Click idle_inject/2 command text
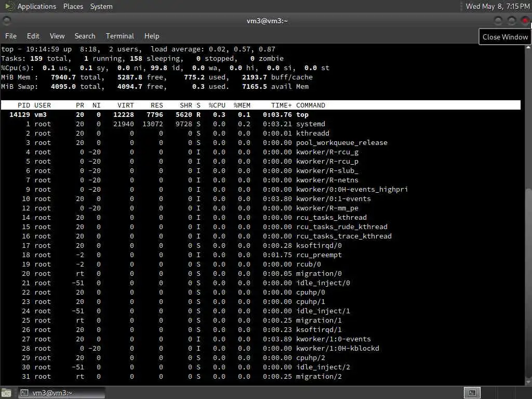Viewport: 532px width, 399px height. pyautogui.click(x=323, y=367)
